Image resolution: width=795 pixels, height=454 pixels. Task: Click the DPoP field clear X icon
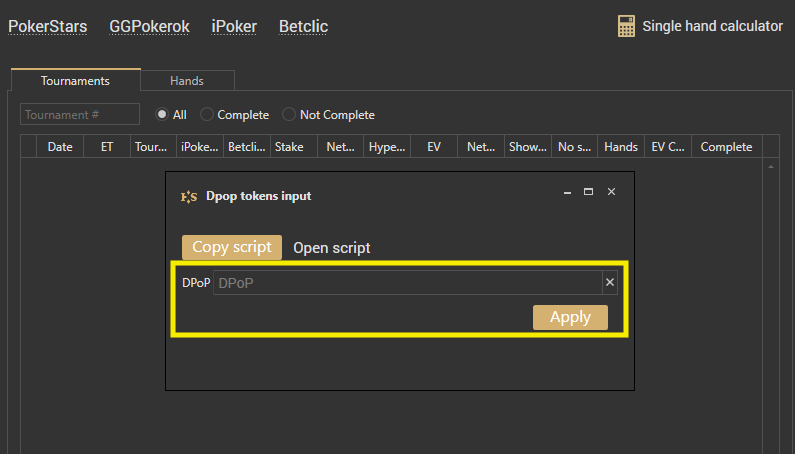609,283
